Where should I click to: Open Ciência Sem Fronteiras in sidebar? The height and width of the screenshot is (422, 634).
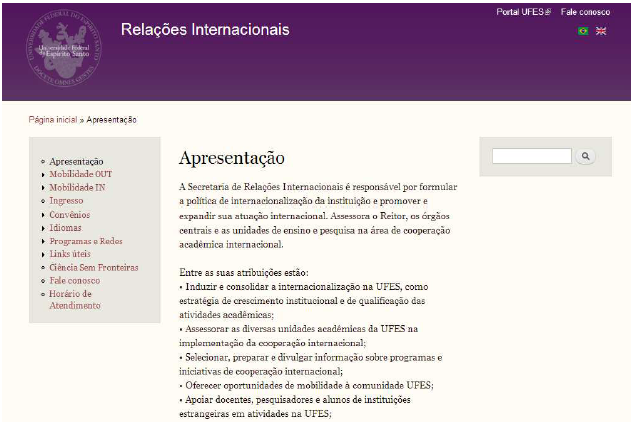[93, 267]
